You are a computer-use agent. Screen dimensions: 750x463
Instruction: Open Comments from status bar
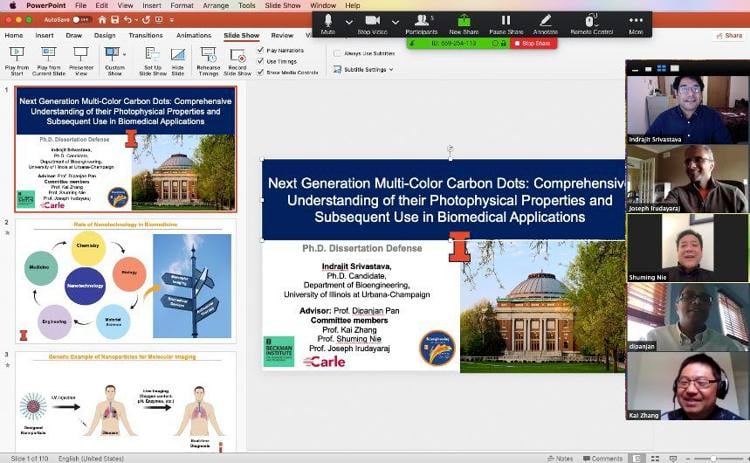point(603,458)
